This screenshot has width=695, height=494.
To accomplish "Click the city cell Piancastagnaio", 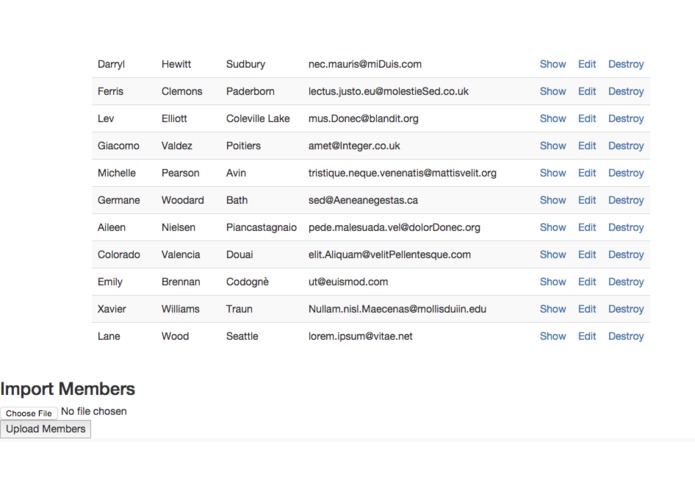I will tap(261, 227).
